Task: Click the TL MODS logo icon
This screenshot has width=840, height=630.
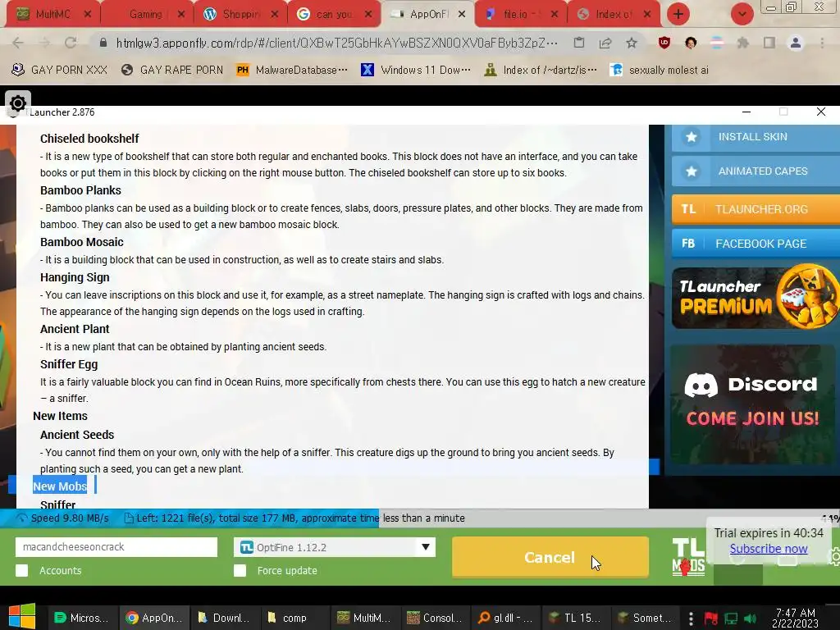Action: 688,557
